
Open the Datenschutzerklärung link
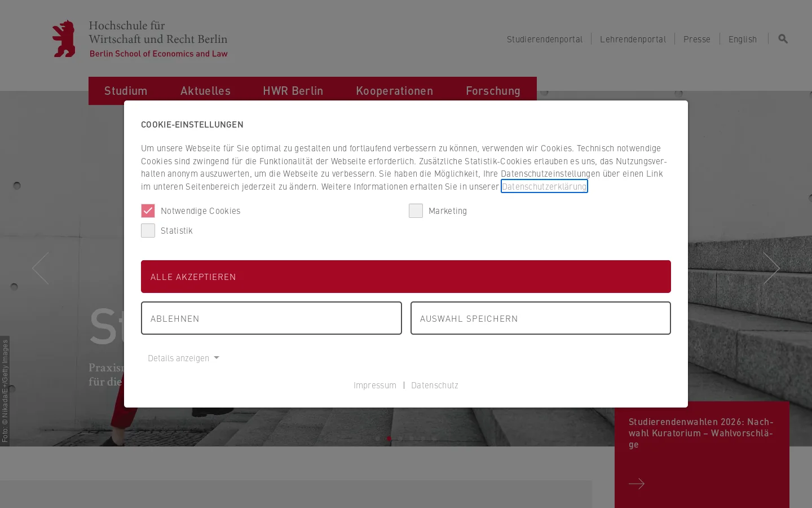click(544, 186)
